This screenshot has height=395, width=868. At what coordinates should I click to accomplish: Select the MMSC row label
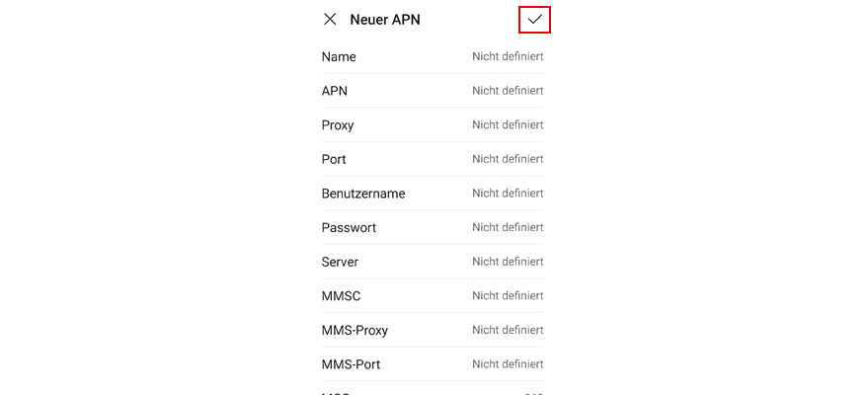(341, 296)
